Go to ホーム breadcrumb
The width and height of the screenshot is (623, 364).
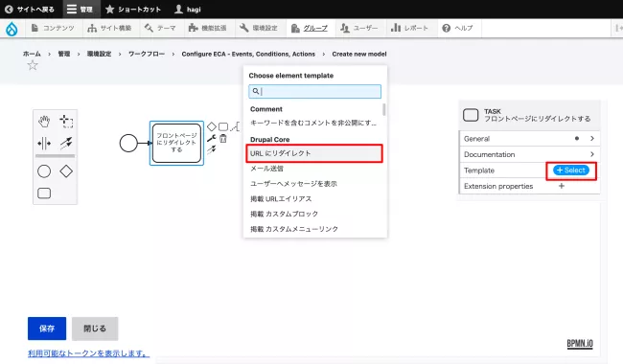(x=32, y=54)
